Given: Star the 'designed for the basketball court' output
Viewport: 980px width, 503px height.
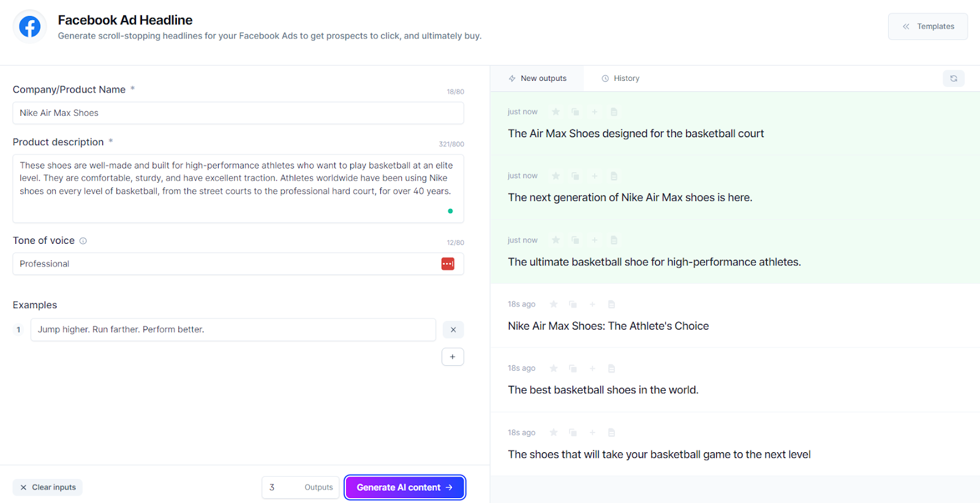Looking at the screenshot, I should point(556,112).
